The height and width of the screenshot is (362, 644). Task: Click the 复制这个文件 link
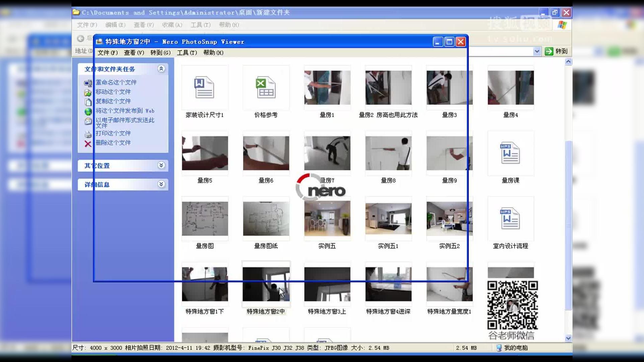(113, 101)
